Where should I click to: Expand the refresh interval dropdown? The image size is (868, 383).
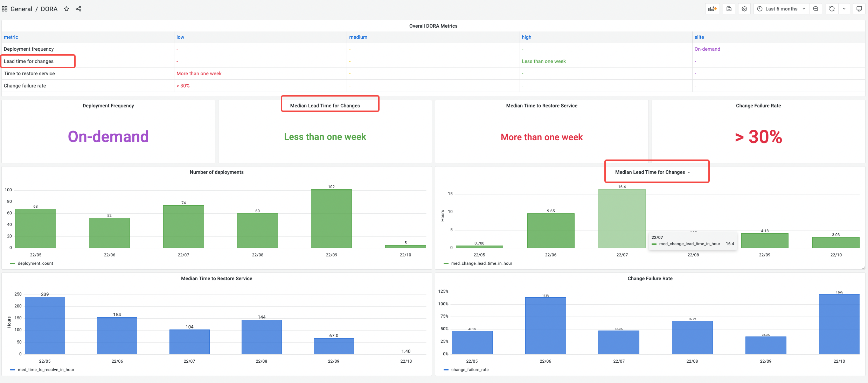click(844, 9)
